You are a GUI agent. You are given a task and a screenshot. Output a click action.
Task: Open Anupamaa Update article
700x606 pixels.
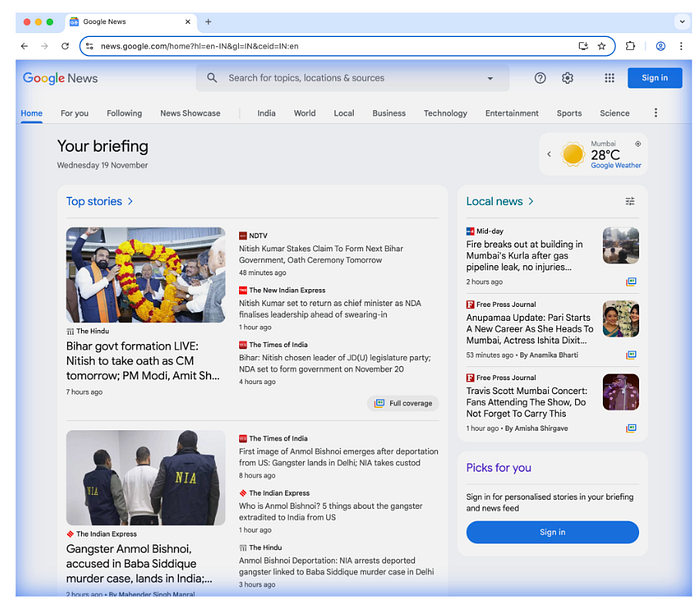pos(529,329)
